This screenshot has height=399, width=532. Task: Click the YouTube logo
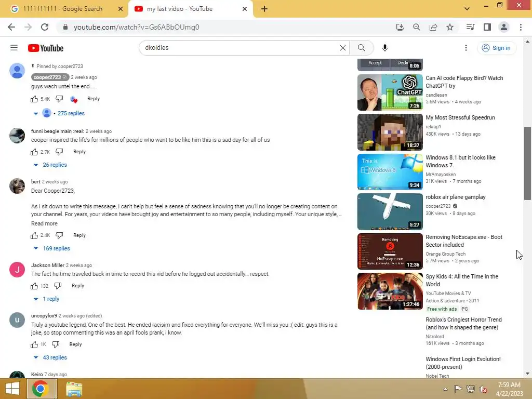[x=46, y=48]
